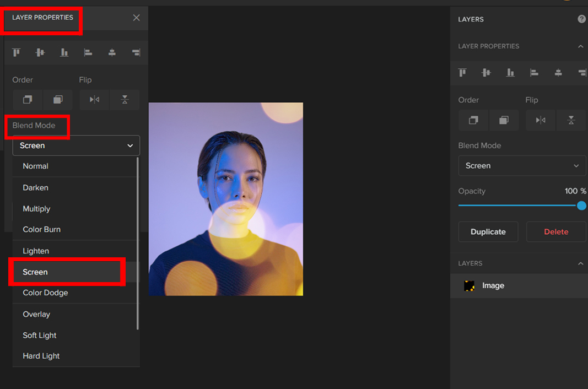Click the Duplicate button
This screenshot has height=389, width=588.
(488, 232)
